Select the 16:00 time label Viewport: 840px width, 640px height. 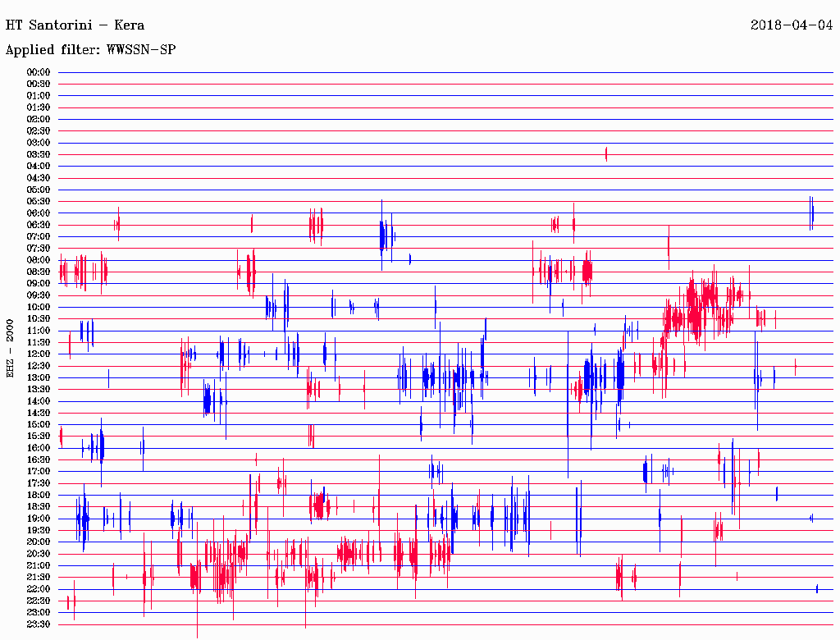point(39,448)
